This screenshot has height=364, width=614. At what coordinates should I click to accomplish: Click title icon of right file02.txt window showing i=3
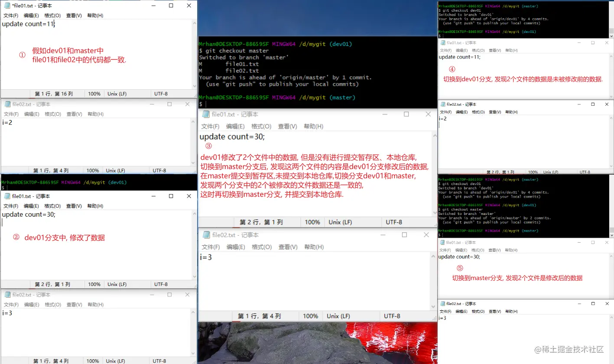pos(443,304)
